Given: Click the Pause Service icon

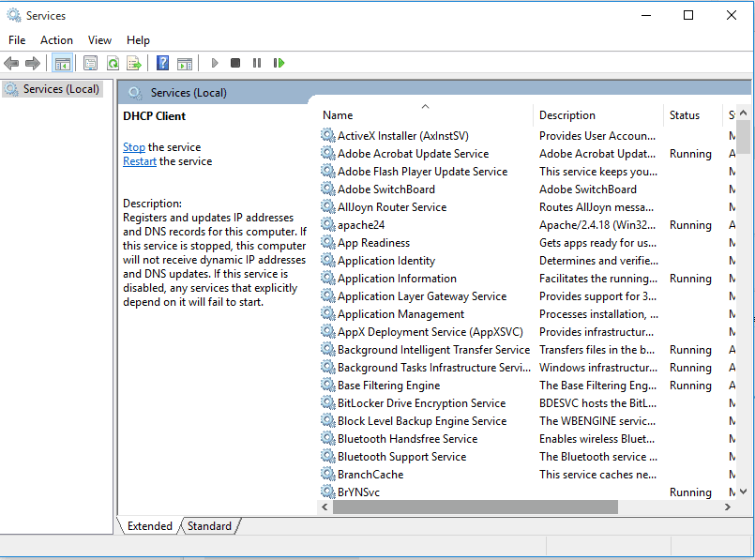Looking at the screenshot, I should pyautogui.click(x=257, y=63).
